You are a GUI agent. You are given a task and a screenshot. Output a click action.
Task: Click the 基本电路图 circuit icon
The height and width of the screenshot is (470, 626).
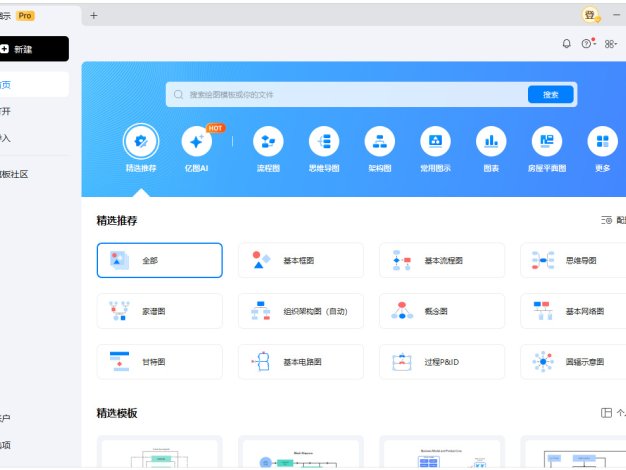261,362
